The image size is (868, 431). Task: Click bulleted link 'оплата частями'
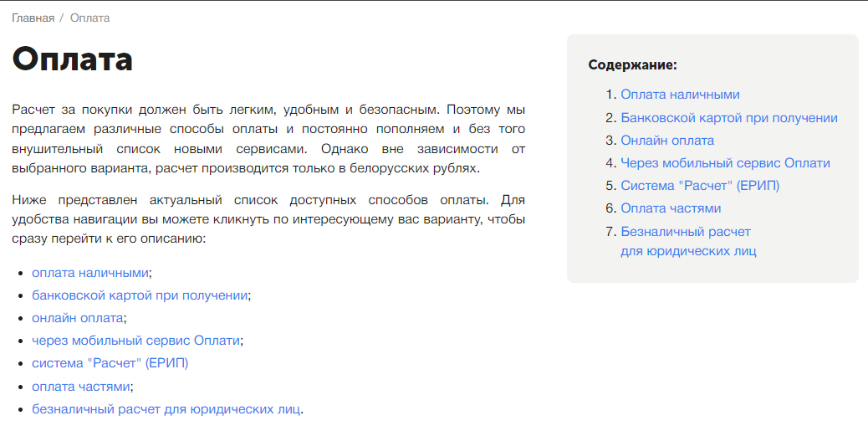pyautogui.click(x=81, y=386)
